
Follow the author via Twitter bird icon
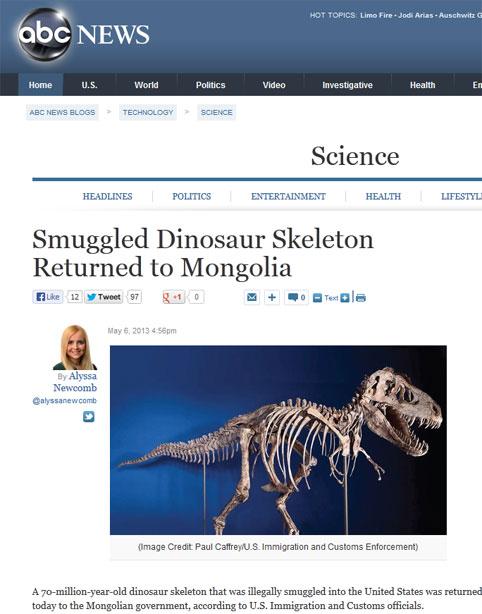(89, 417)
